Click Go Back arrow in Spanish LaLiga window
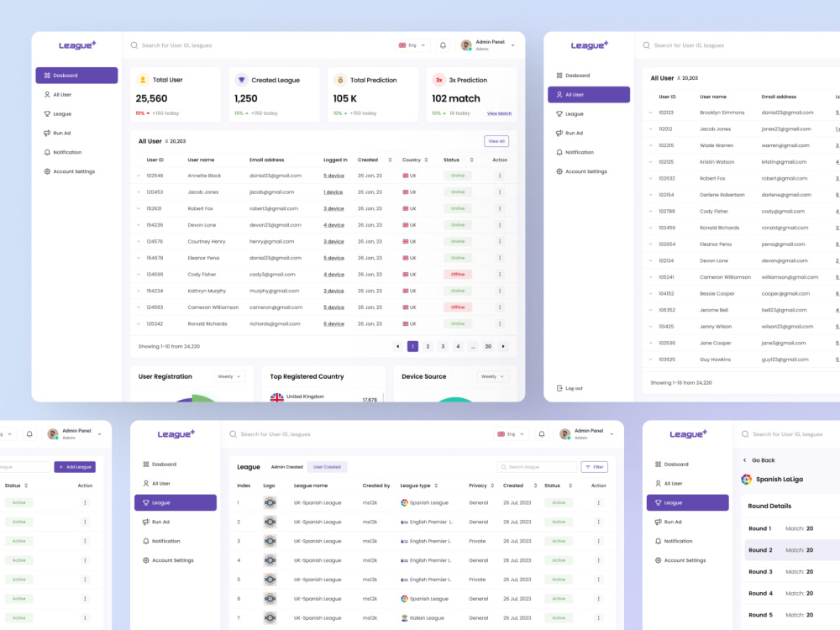Image resolution: width=840 pixels, height=630 pixels. pyautogui.click(x=744, y=460)
